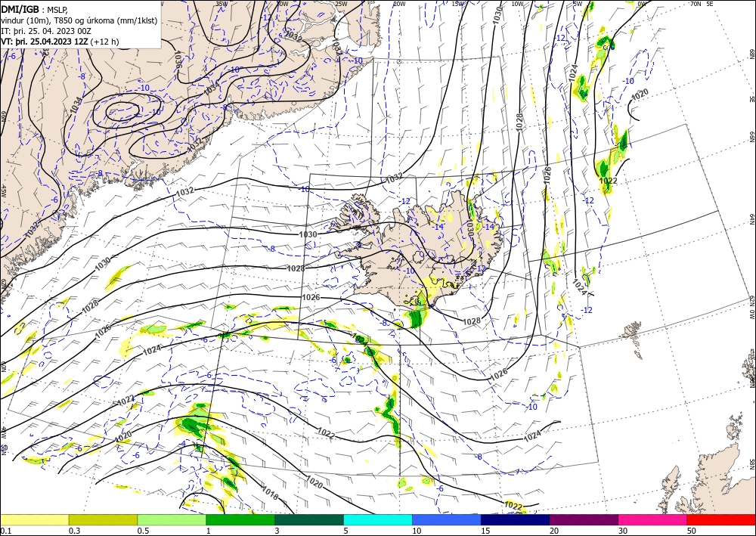
Task: Select the dark green 3–5 legend swatch
Action: coord(309,519)
